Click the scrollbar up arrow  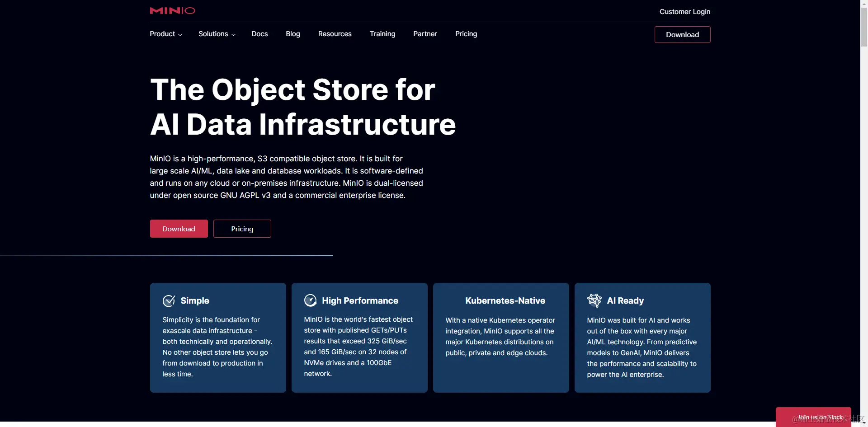[864, 3]
